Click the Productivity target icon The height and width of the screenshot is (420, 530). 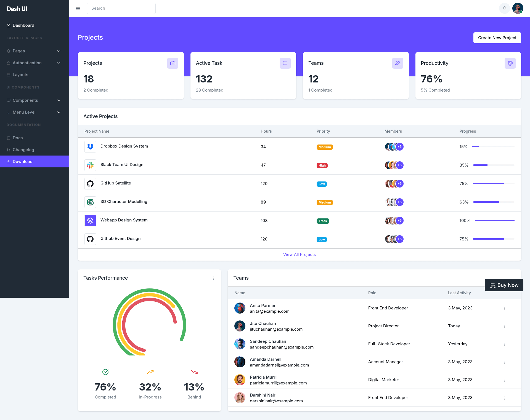[510, 63]
